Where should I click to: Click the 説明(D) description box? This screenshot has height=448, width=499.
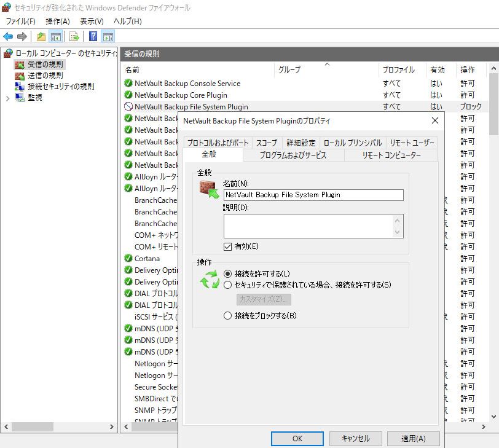point(313,226)
